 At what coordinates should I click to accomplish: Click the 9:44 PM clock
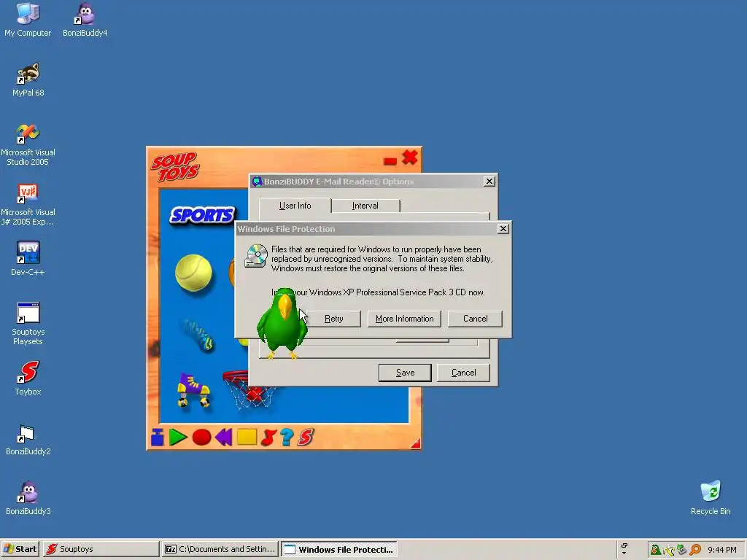point(721,550)
